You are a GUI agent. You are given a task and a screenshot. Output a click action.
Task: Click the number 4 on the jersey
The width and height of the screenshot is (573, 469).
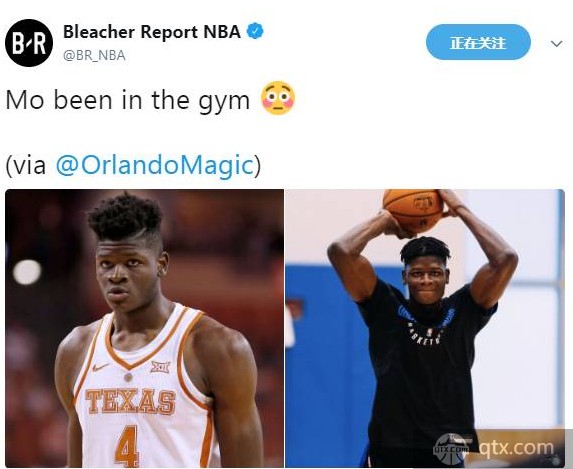click(x=127, y=447)
